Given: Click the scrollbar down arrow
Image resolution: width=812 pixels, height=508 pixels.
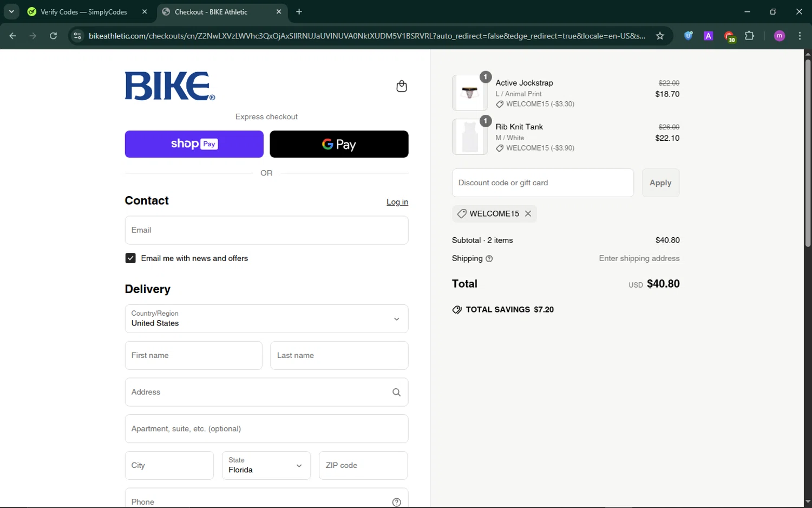Looking at the screenshot, I should (x=808, y=502).
